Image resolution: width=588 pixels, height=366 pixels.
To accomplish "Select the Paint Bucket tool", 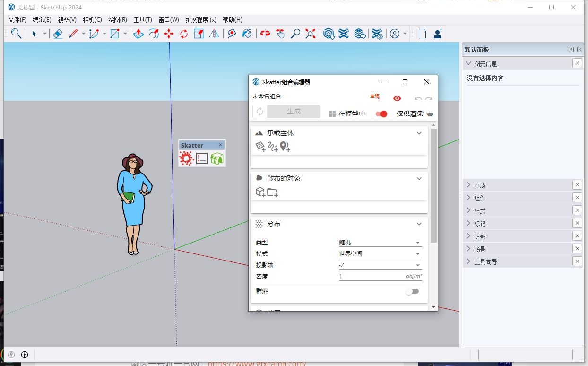I will (x=247, y=34).
